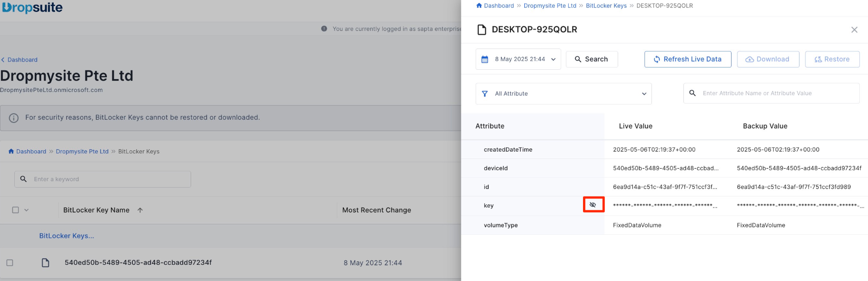The width and height of the screenshot is (868, 281).
Task: Open BitLocker Keys in panel breadcrumb
Action: [606, 6]
